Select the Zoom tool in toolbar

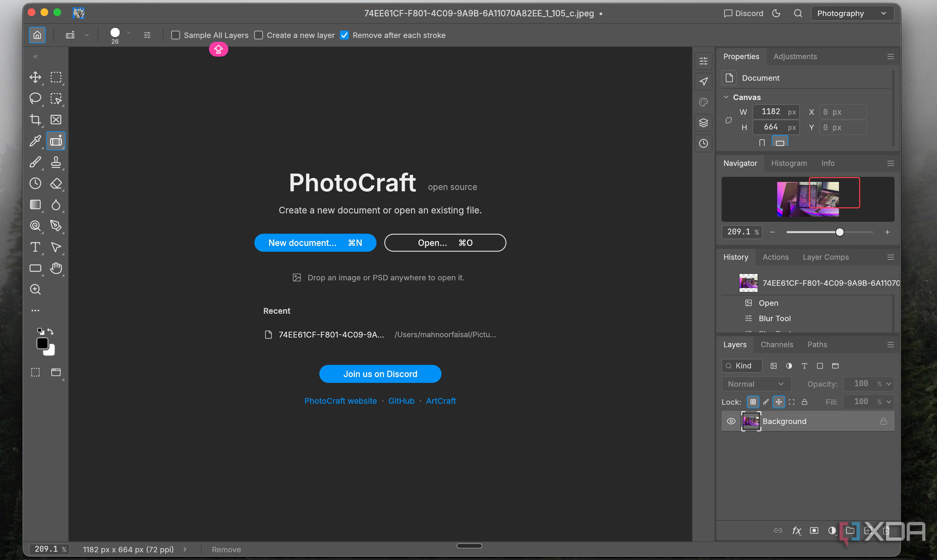(x=35, y=289)
